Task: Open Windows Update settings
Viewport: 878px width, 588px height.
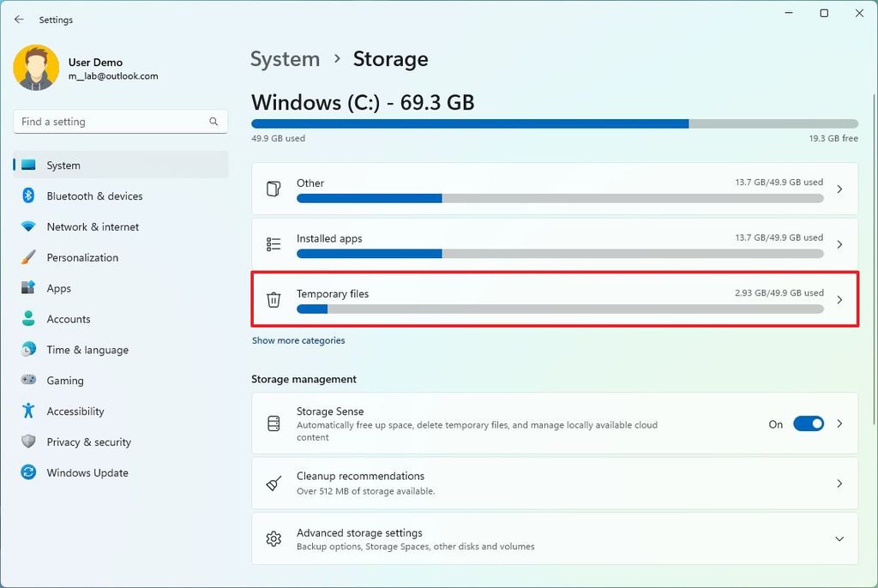Action: [87, 472]
